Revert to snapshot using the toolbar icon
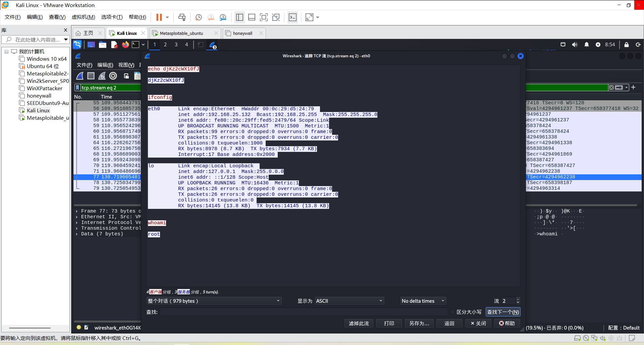 point(211,17)
